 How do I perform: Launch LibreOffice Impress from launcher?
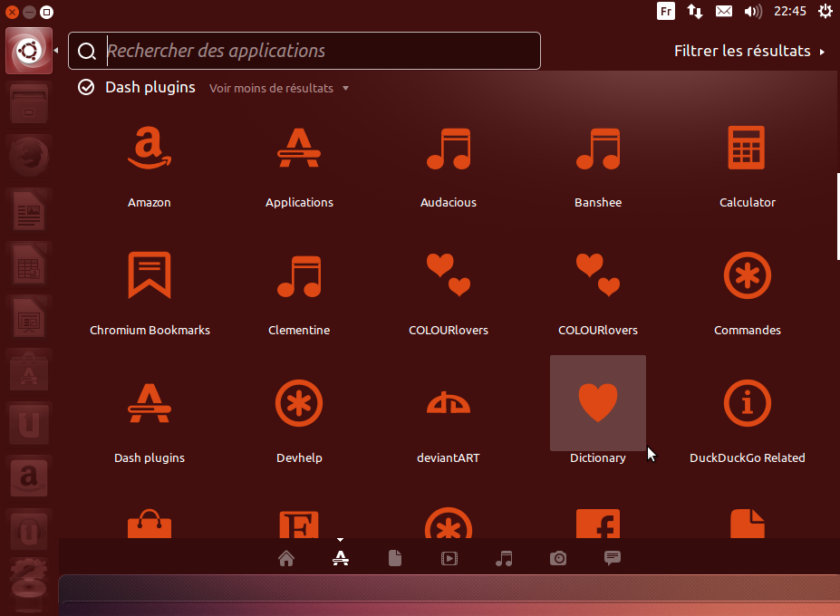click(x=29, y=318)
